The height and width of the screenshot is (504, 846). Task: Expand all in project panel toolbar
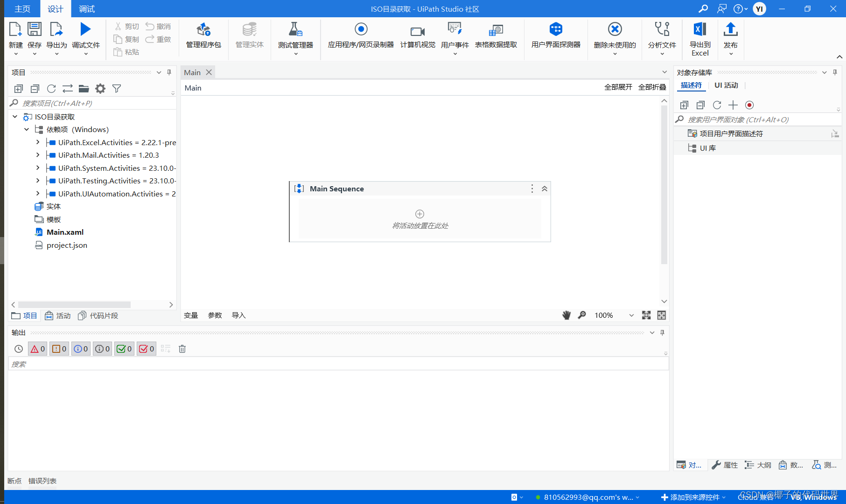[19, 89]
